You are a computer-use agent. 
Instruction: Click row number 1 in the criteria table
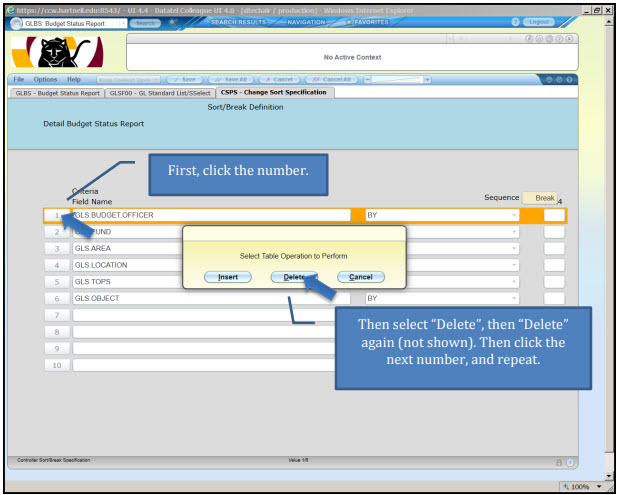(x=57, y=215)
